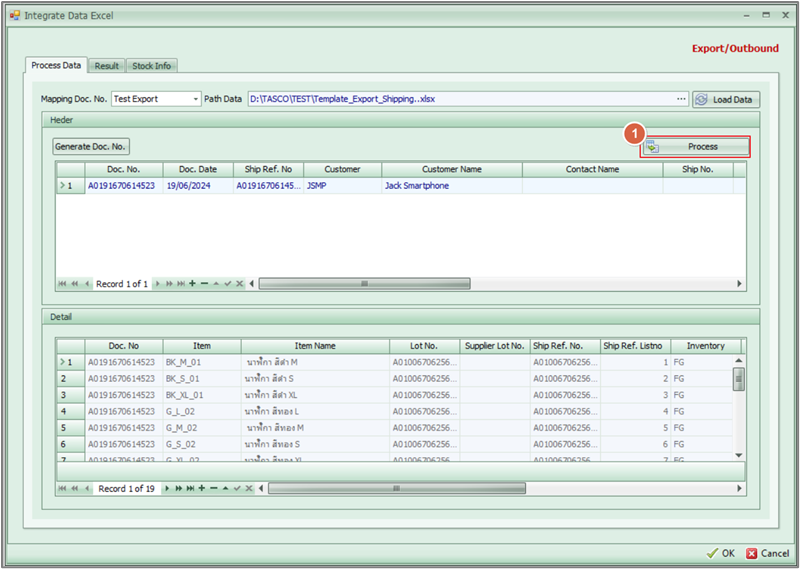This screenshot has height=569, width=800.
Task: Switch to the Result tab
Action: (107, 66)
